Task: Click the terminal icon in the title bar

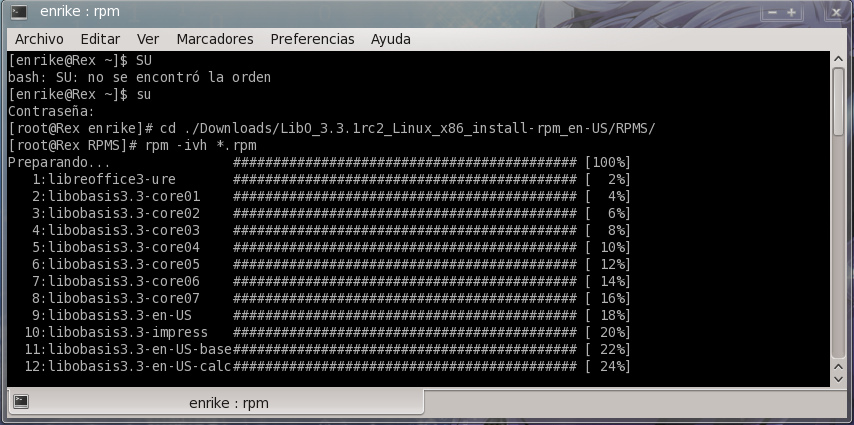Action: click(x=19, y=11)
